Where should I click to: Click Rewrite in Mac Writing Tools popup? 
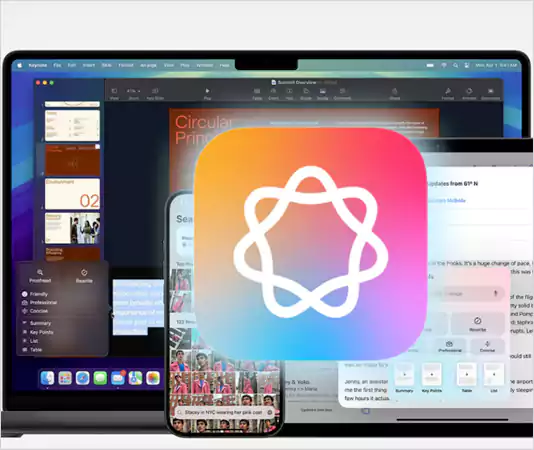pyautogui.click(x=84, y=276)
